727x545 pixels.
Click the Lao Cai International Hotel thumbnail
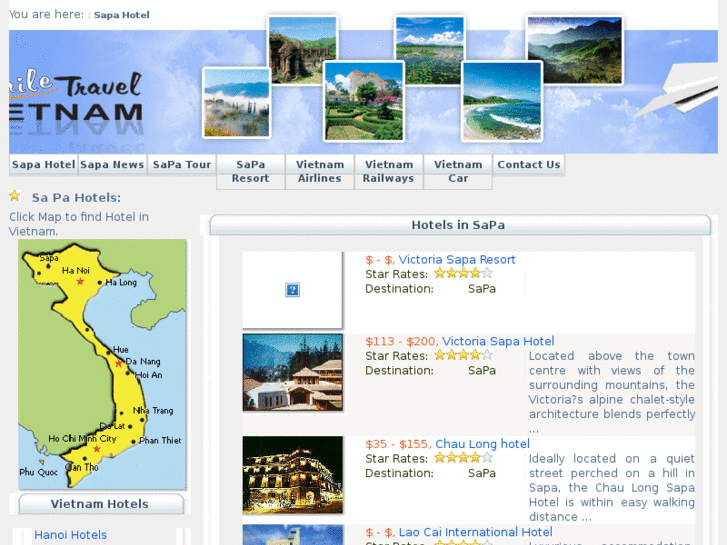(293, 535)
